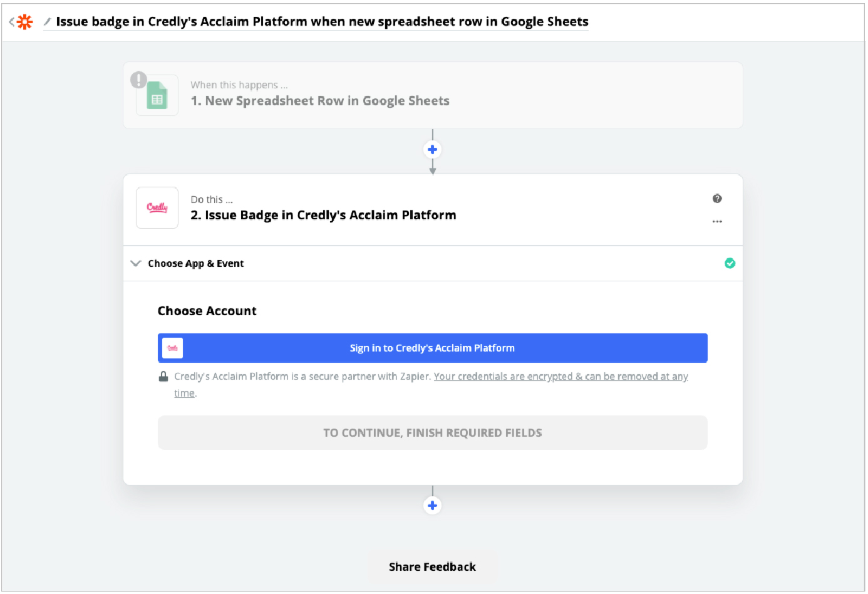The height and width of the screenshot is (594, 868).
Task: Open help for the Issue Badge step
Action: (x=717, y=199)
